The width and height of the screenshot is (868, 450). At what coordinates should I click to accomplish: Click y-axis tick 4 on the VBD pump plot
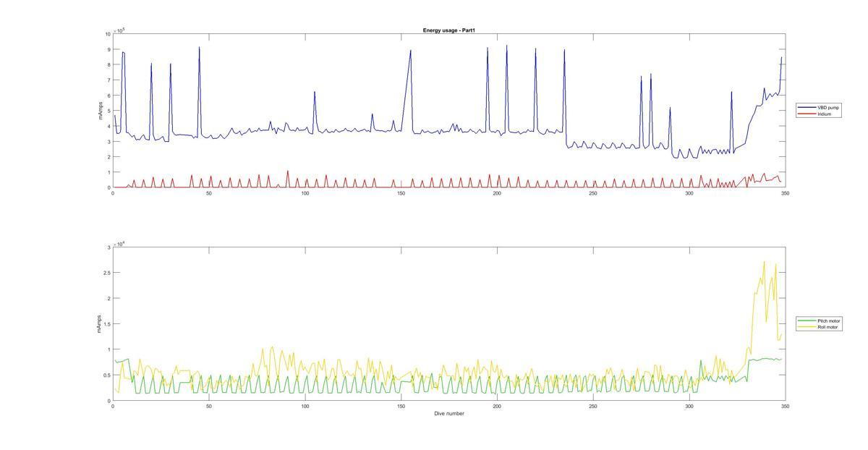coord(109,127)
